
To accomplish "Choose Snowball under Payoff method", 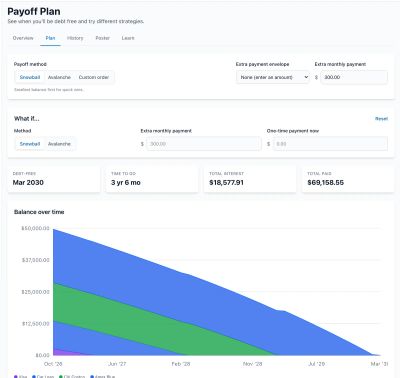I will 30,77.
